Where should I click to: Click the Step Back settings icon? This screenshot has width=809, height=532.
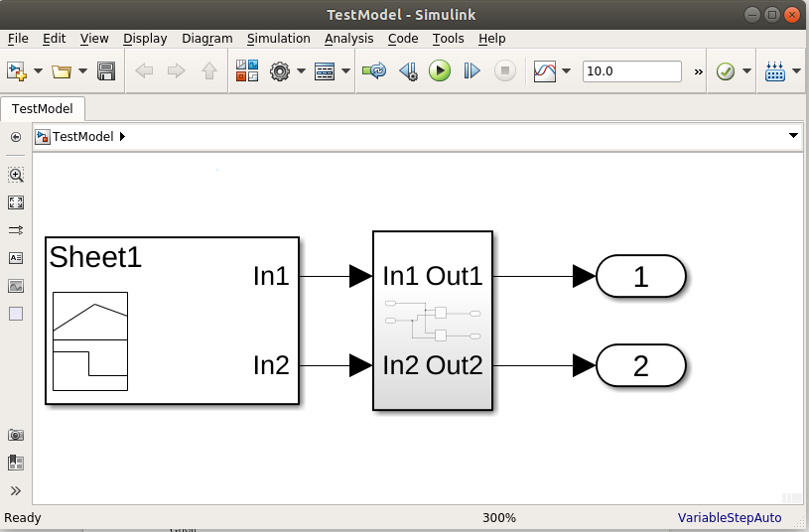(x=408, y=71)
